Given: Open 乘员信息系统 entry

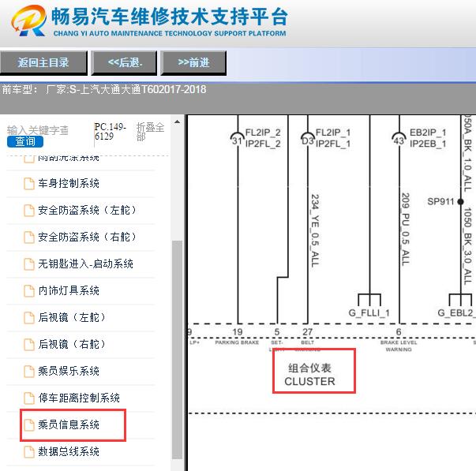Looking at the screenshot, I should (x=69, y=424).
